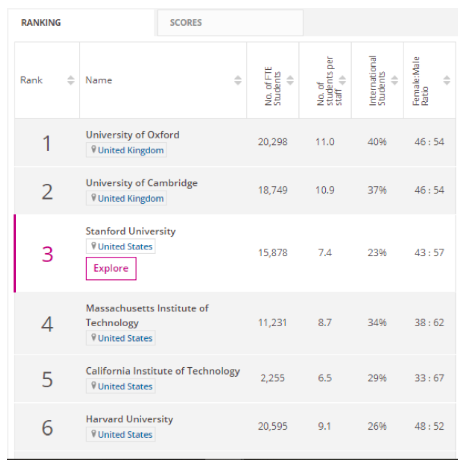Screen dimensions: 463x468
Task: Click Harvard's 48 : 52 ratio value
Action: pos(429,426)
